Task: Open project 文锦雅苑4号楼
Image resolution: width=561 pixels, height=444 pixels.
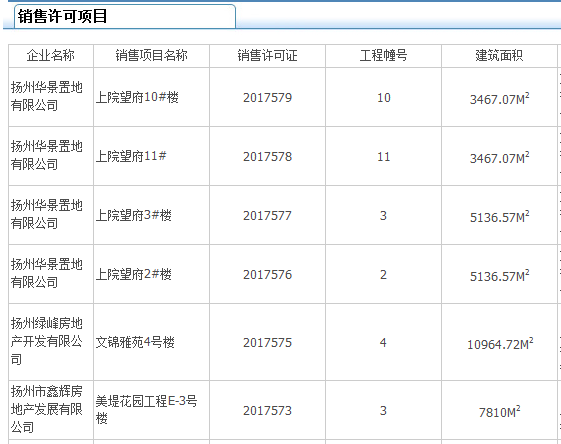Action: click(135, 342)
